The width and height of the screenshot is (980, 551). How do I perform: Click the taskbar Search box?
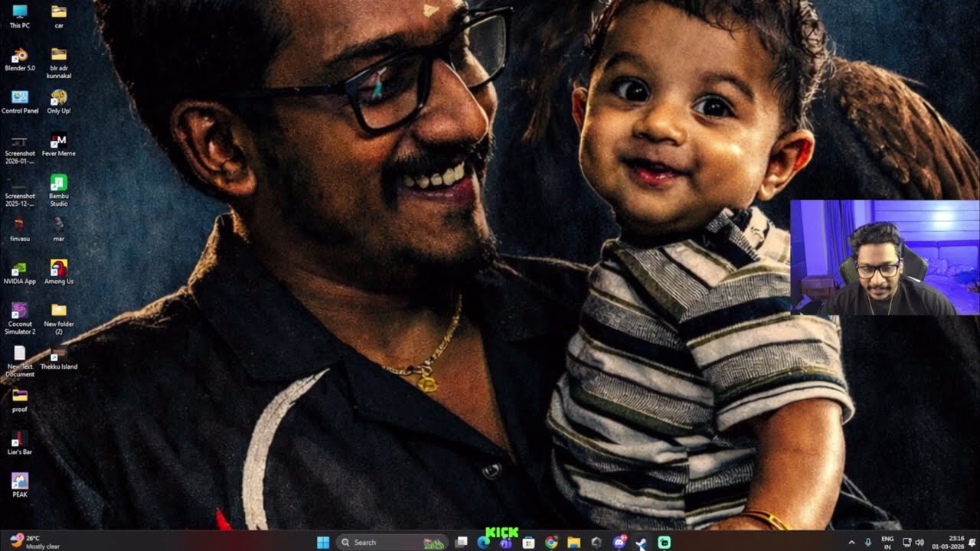tap(391, 543)
